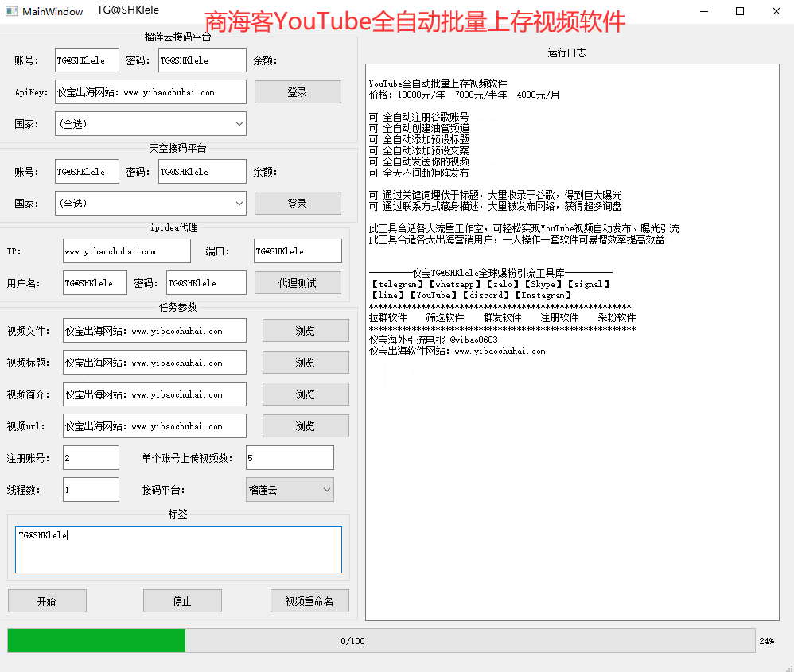Click the 视频url path field
Viewport: 794px width, 672px height.
click(x=154, y=426)
